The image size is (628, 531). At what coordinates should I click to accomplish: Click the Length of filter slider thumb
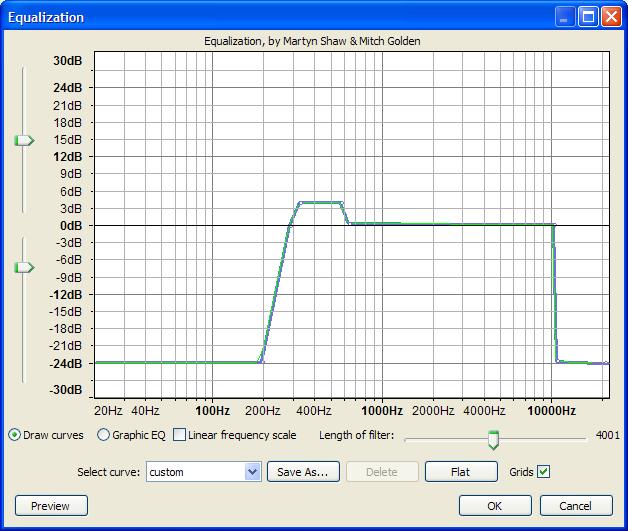(492, 438)
